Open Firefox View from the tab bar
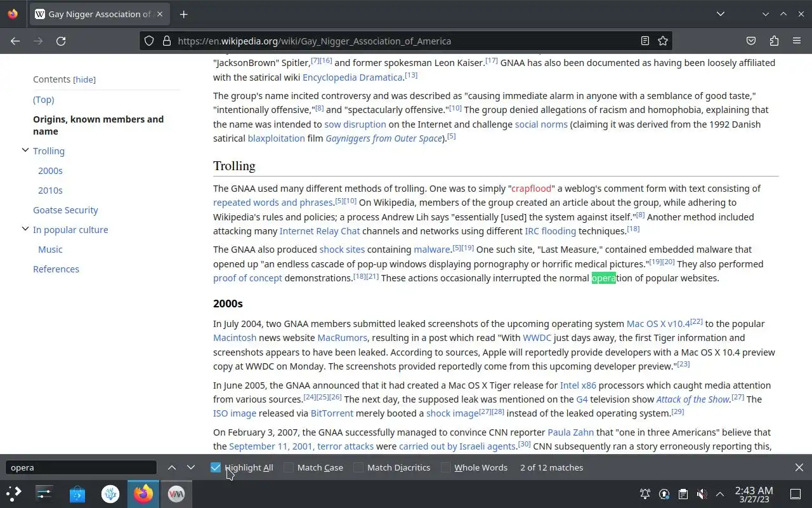The height and width of the screenshot is (508, 812). (x=13, y=14)
